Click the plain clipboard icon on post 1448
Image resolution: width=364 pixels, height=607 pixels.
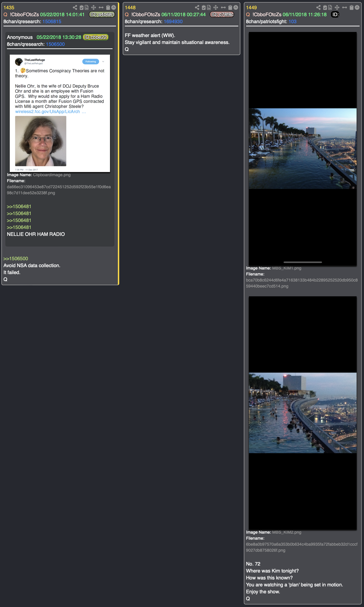pos(230,8)
